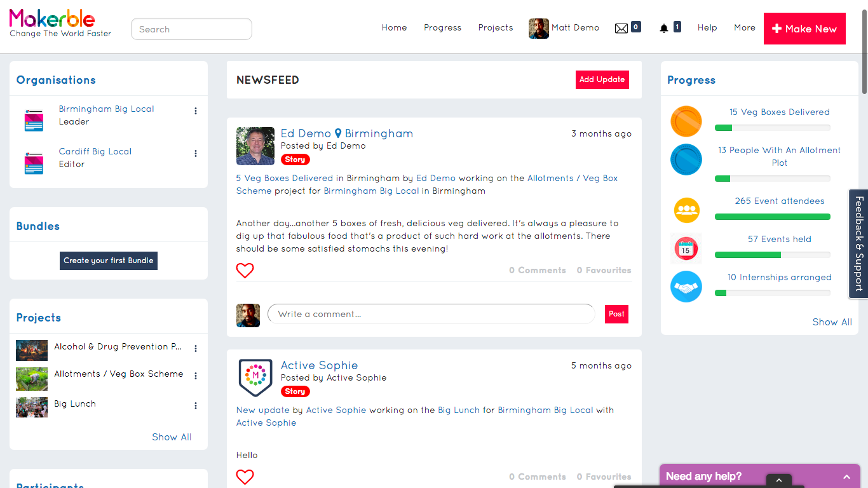Screen dimensions: 868x488
Task: Click 0 Comments on Ed Demo's post
Action: [x=538, y=270]
